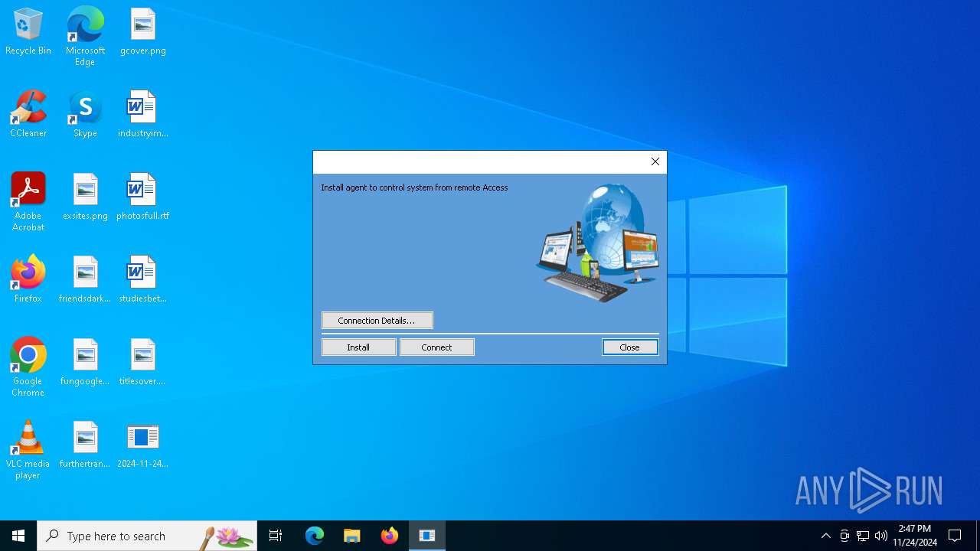Select the friendsdark... image file icon
The width and height of the screenshot is (980, 551).
(85, 280)
